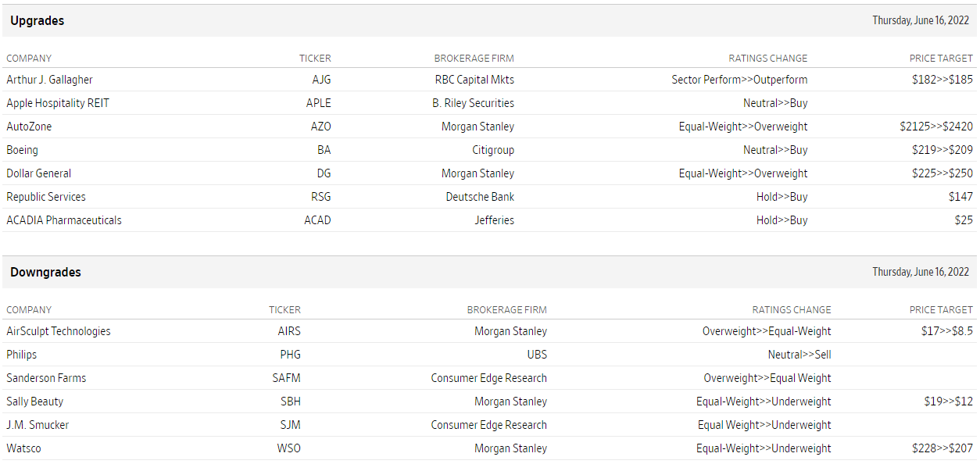Select the PHG ticker symbol
980x464 pixels.
(290, 355)
